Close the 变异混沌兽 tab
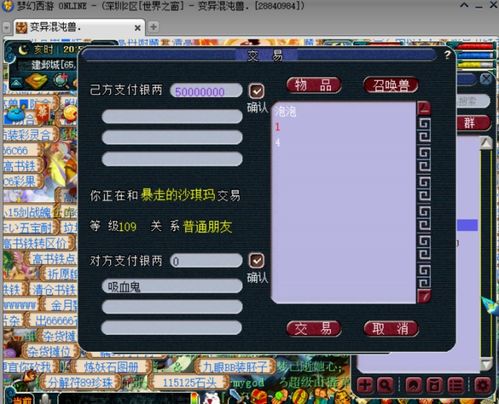The image size is (499, 404). pos(137,28)
